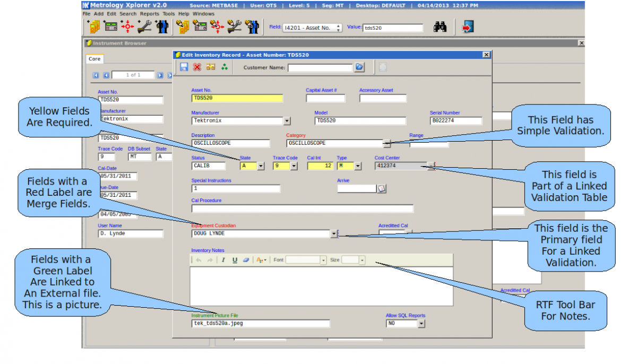Click the three green dots icon in dialog toolbar
This screenshot has width=637, height=364.
[x=224, y=67]
